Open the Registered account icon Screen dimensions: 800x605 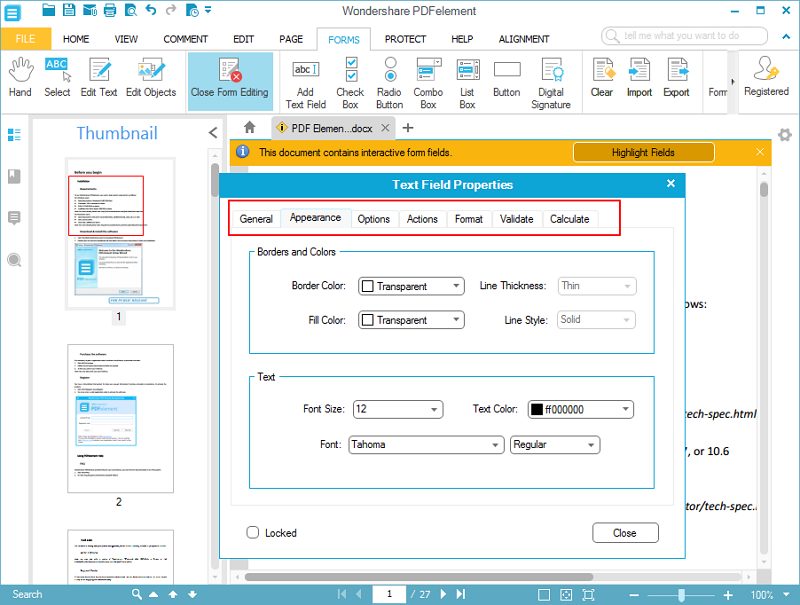coord(766,76)
